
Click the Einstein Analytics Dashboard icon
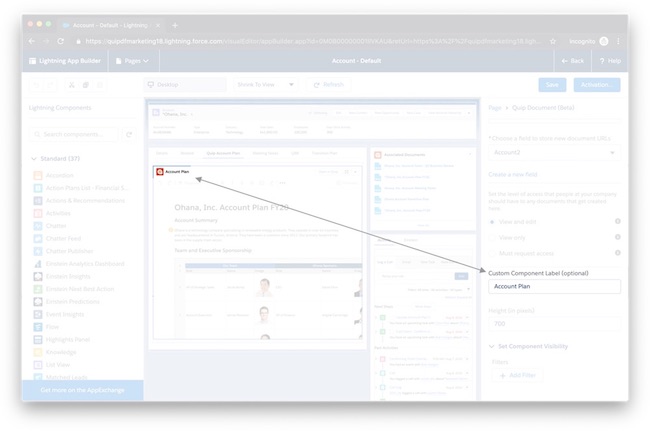[x=38, y=264]
